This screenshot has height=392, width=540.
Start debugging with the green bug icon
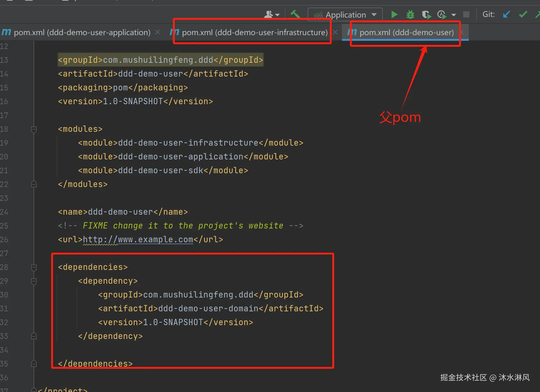[410, 14]
